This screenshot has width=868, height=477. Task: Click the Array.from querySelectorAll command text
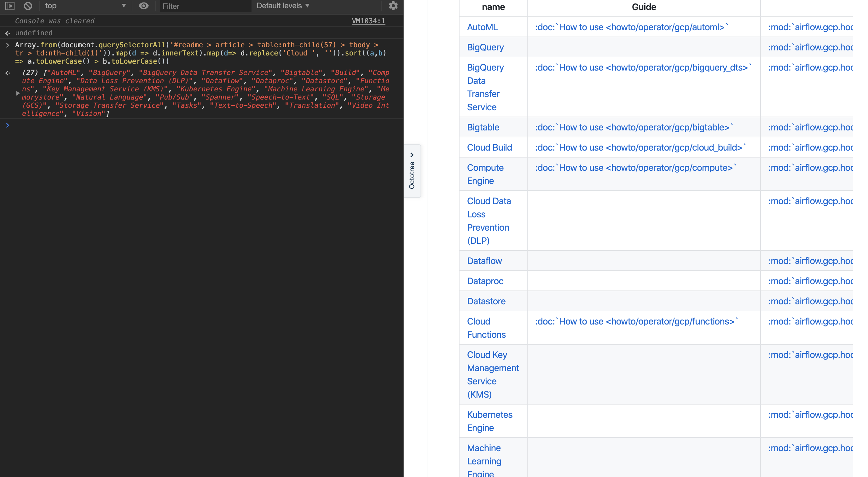[x=200, y=53]
